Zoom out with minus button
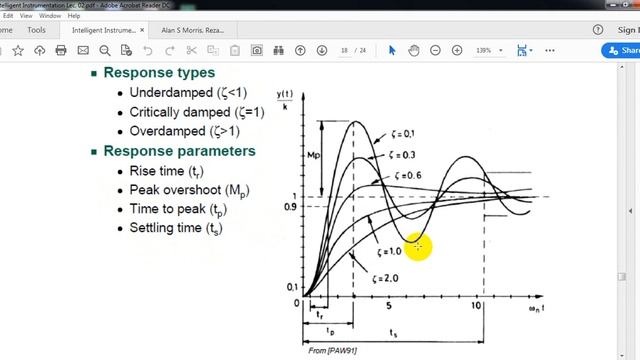Viewport: 640px width, 360px height. click(435, 51)
